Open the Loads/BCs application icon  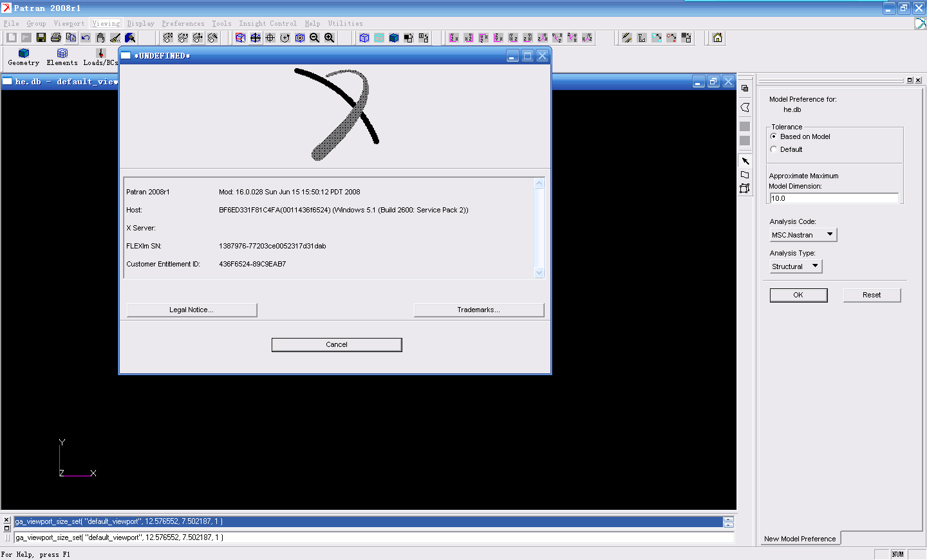click(100, 57)
